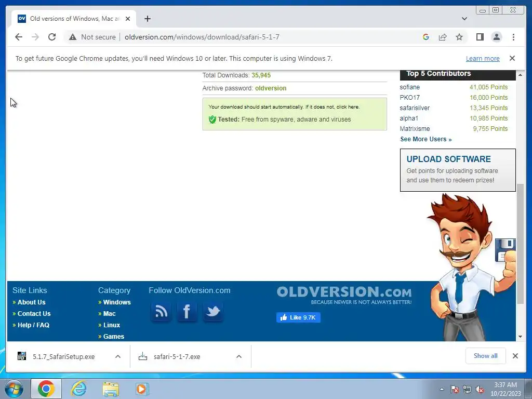
Task: Click the mascot's floppy disk icon
Action: tap(505, 250)
